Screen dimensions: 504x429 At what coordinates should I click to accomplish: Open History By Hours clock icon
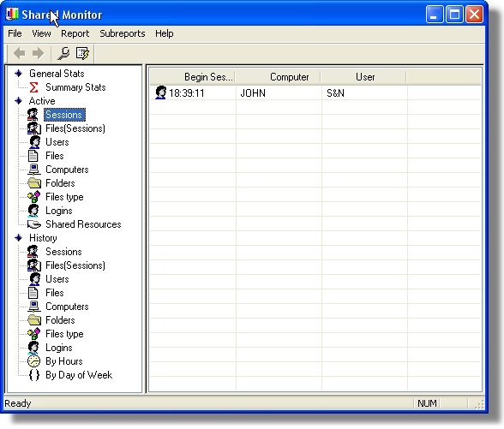pos(33,361)
